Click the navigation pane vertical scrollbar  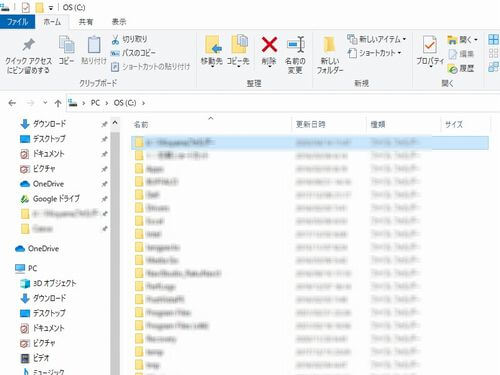(x=115, y=246)
